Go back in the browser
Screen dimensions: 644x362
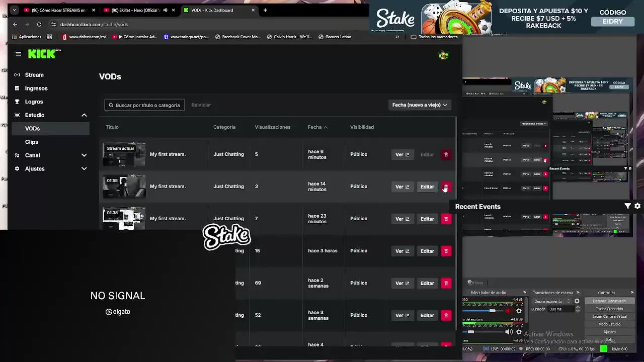pos(15,24)
